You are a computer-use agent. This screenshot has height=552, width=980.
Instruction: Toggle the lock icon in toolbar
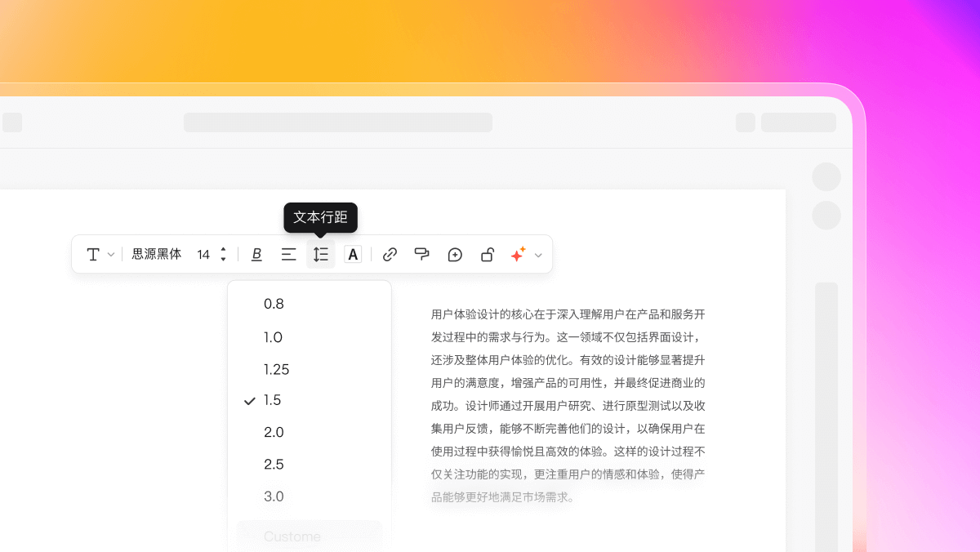tap(487, 255)
